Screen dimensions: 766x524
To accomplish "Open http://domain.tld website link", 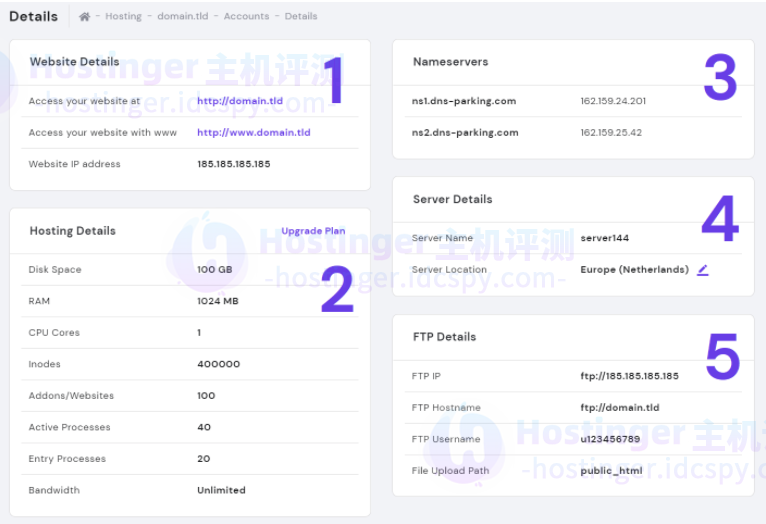I will coord(240,101).
